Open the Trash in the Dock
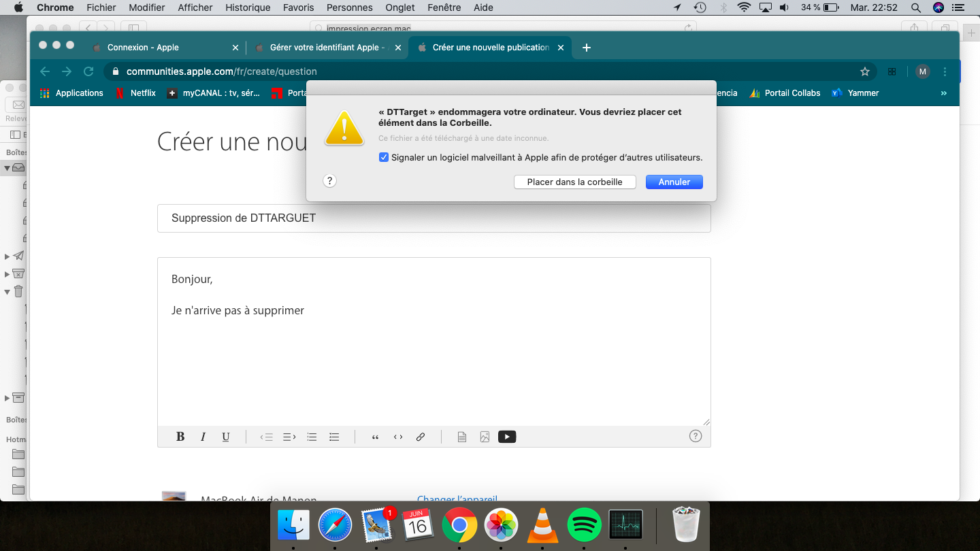The image size is (980, 551). (x=686, y=525)
